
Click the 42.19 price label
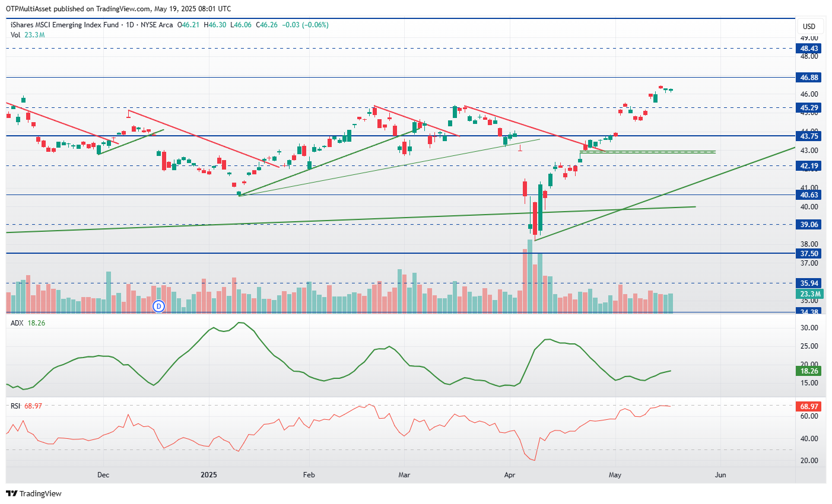tap(809, 166)
